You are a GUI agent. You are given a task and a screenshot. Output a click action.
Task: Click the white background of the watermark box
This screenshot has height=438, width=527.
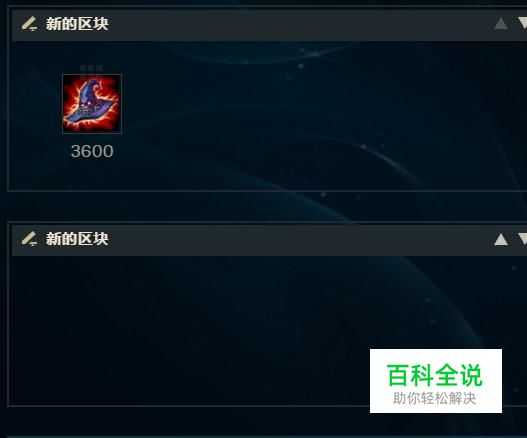[x=436, y=356]
